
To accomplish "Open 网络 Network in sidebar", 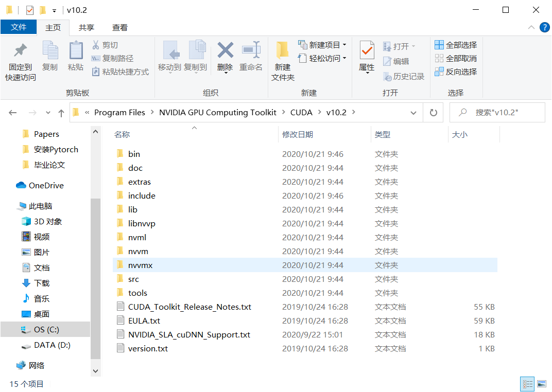I will [x=30, y=365].
